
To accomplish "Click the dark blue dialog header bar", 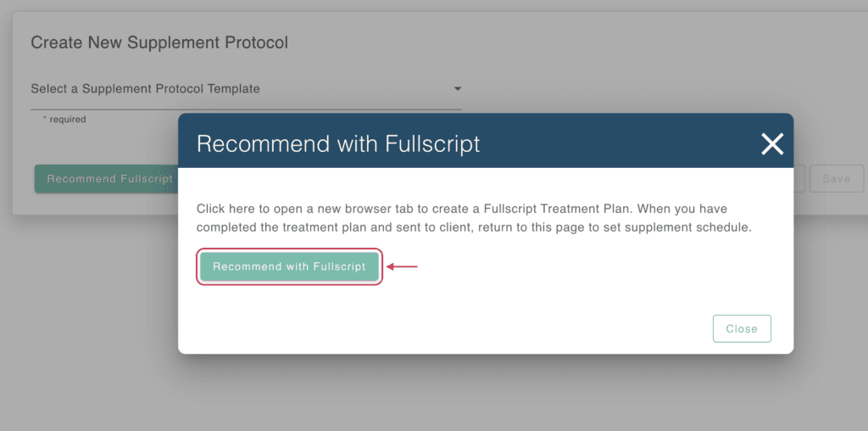I will click(x=486, y=141).
